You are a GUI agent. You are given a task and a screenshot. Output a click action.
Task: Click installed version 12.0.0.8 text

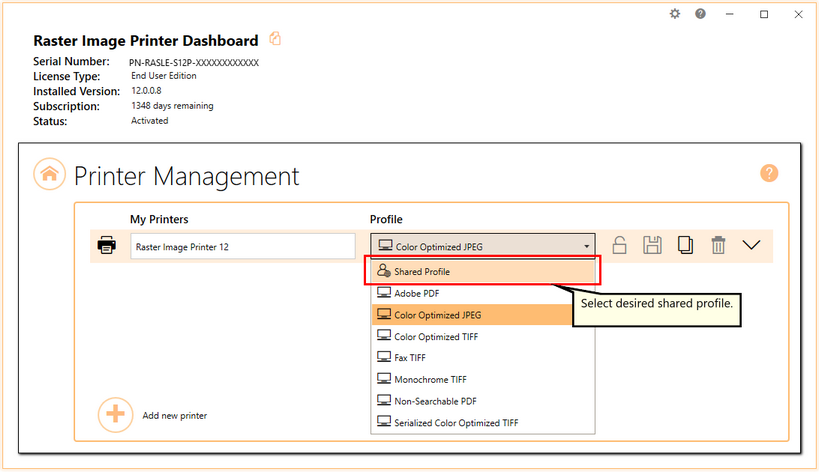coord(146,91)
